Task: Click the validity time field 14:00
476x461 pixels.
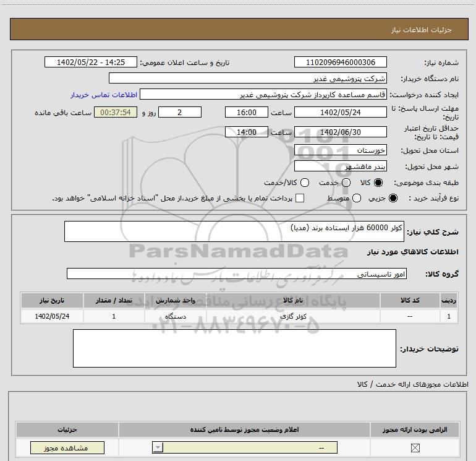Action: (x=247, y=132)
